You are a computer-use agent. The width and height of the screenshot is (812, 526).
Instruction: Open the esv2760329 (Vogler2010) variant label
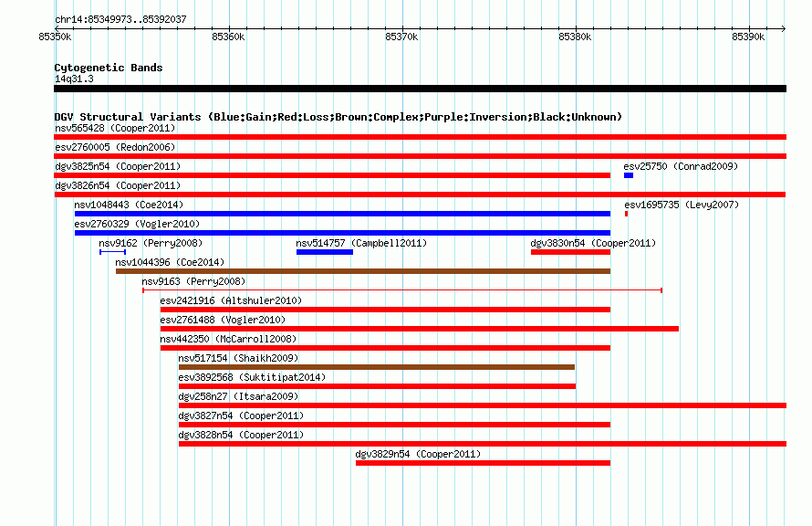coord(137,224)
